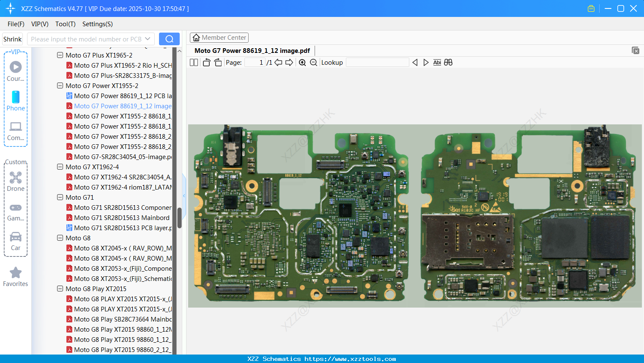The width and height of the screenshot is (644, 363).
Task: Click the binoculars search icon
Action: point(448,63)
